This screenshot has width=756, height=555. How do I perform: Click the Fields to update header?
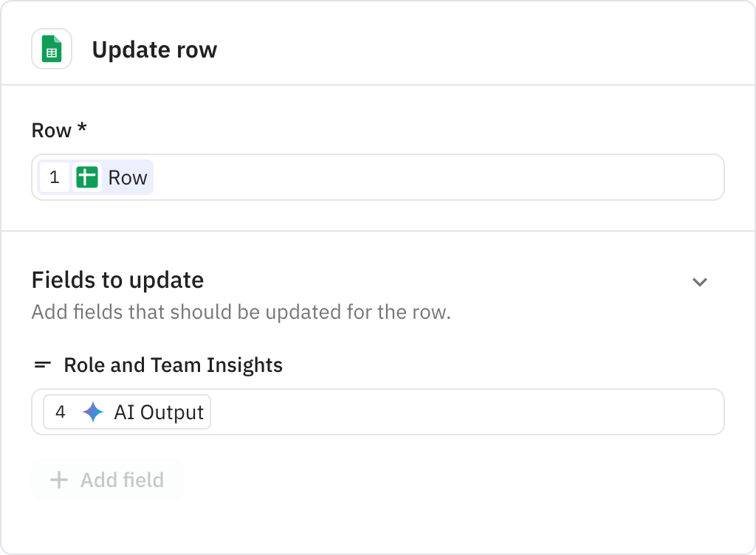[x=117, y=280]
